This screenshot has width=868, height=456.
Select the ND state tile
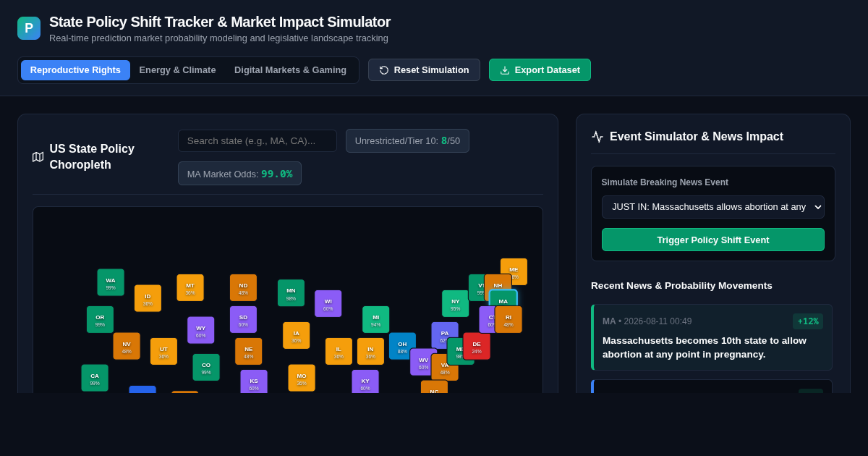[243, 287]
